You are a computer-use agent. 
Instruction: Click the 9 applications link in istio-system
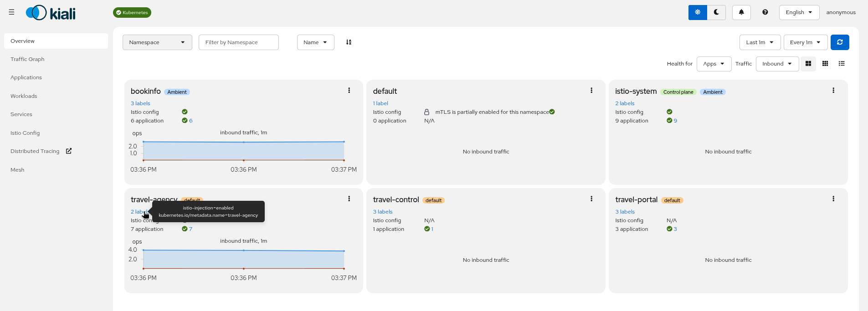[x=675, y=121]
